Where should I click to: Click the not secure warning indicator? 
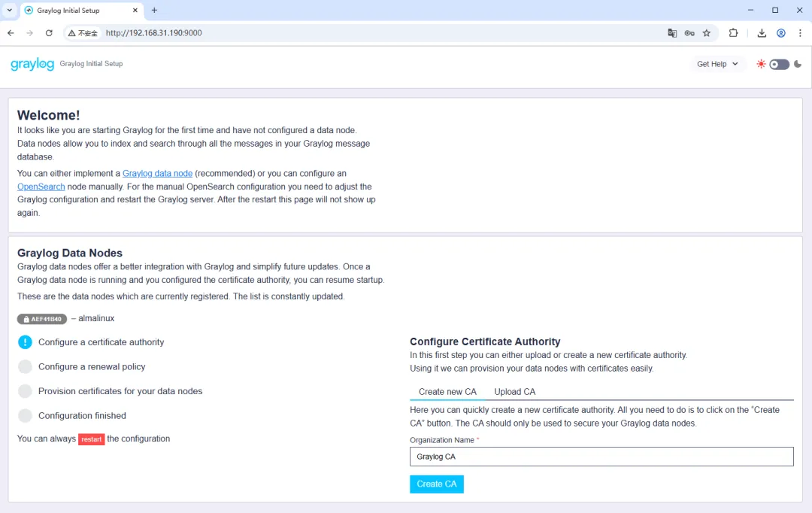point(83,32)
